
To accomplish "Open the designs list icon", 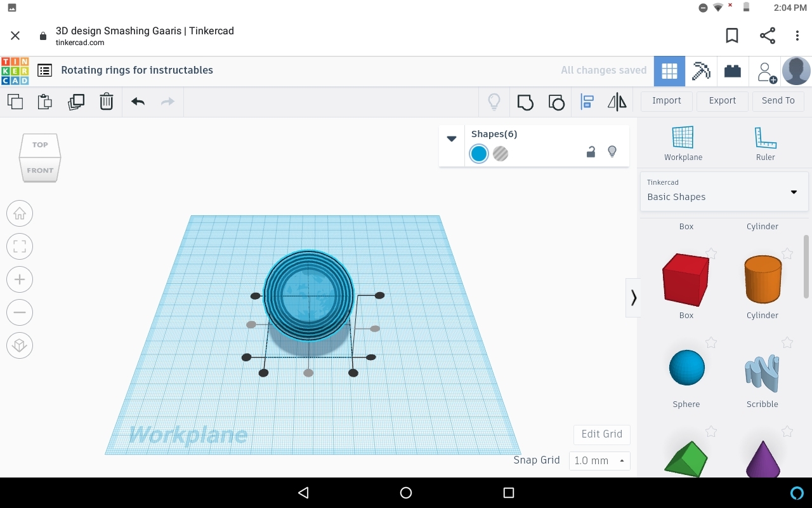I will point(44,70).
